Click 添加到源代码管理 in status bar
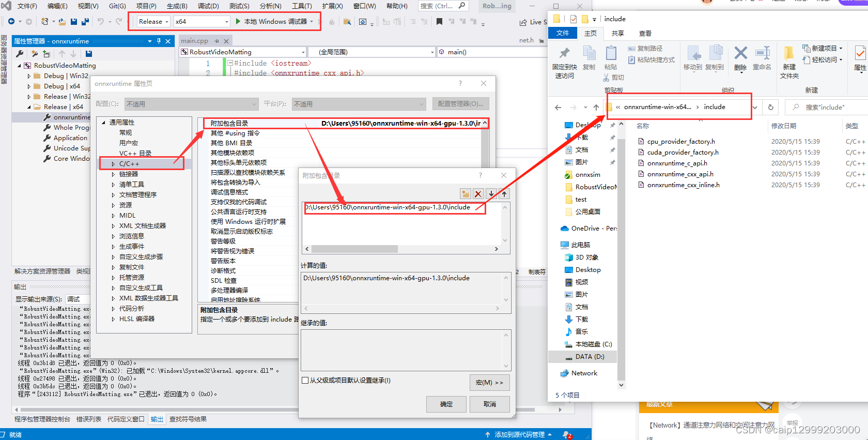This screenshot has width=868, height=440. pyautogui.click(x=519, y=435)
